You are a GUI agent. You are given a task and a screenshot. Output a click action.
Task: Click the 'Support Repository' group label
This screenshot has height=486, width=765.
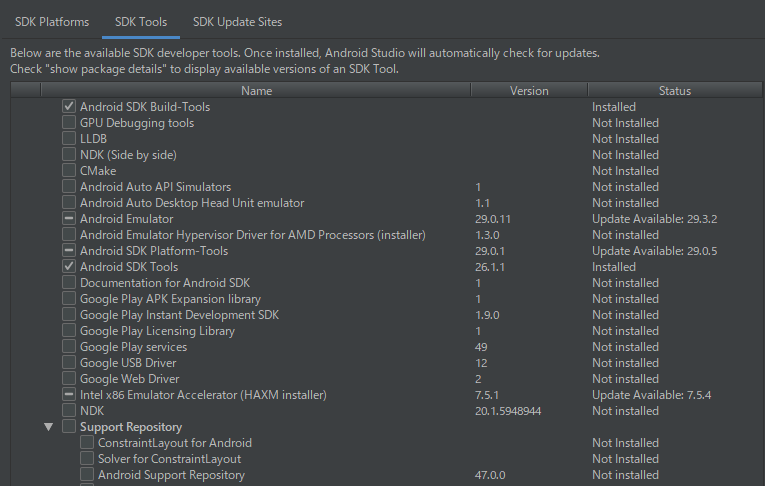coord(131,427)
